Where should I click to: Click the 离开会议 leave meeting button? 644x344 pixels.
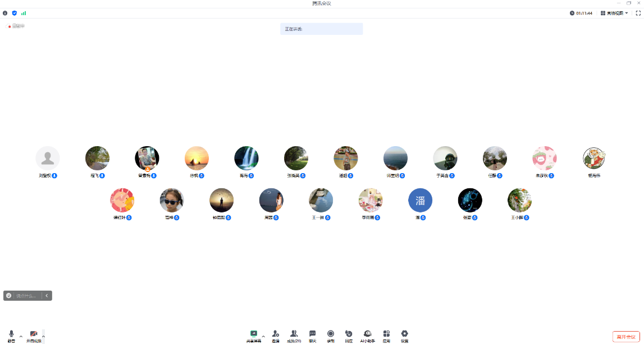[625, 337]
